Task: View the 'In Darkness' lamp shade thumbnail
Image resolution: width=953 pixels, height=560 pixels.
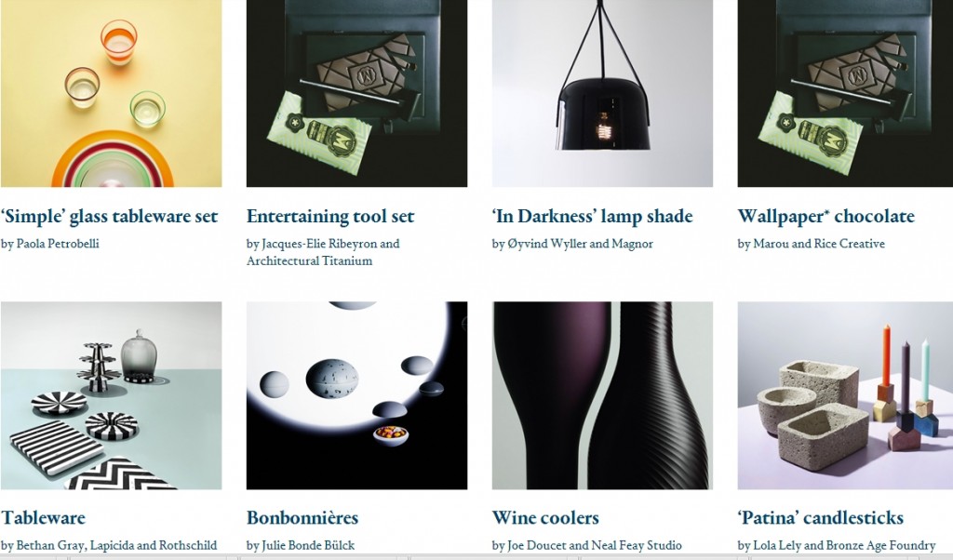Action: (x=602, y=94)
